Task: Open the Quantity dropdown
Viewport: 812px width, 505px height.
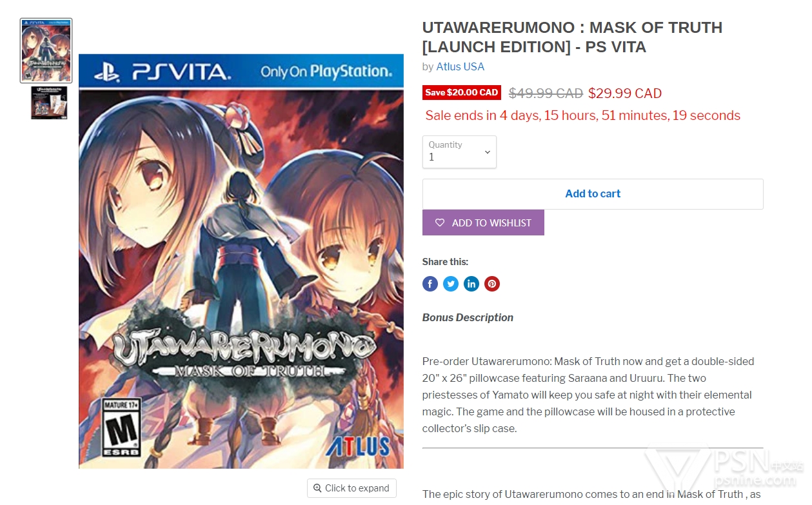Action: (x=459, y=152)
